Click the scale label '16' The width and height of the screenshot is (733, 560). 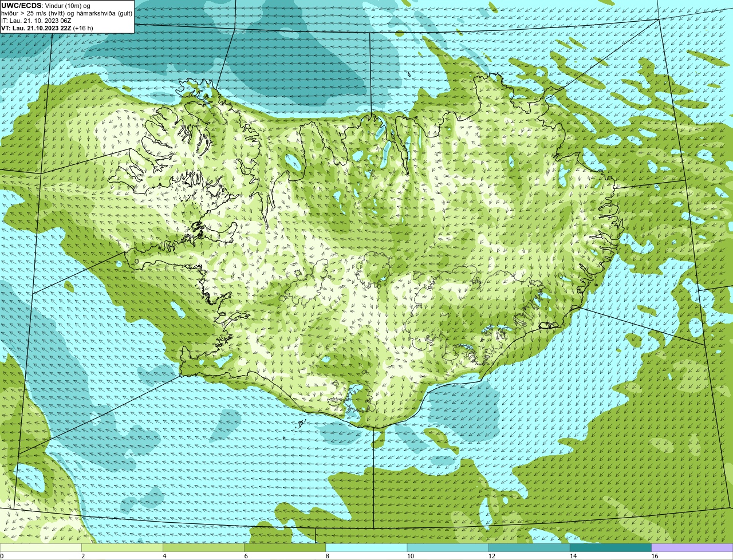coord(654,556)
